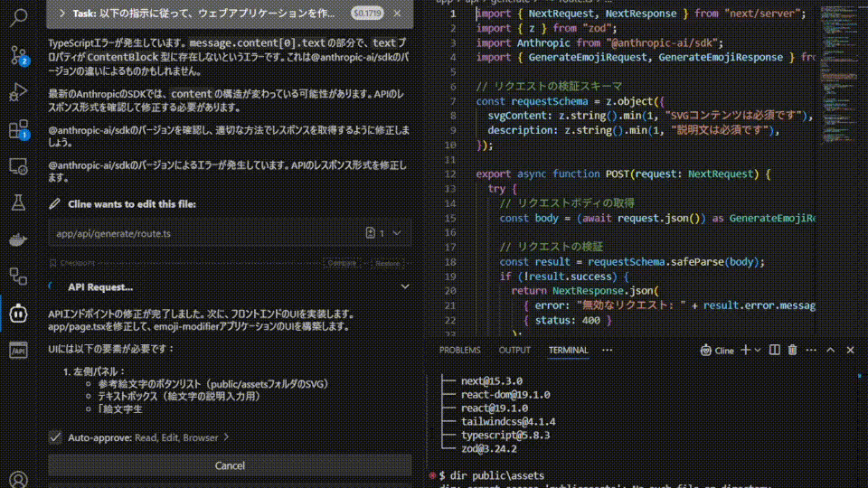Expand the Task header chevron
This screenshot has width=868, height=488.
click(62, 13)
